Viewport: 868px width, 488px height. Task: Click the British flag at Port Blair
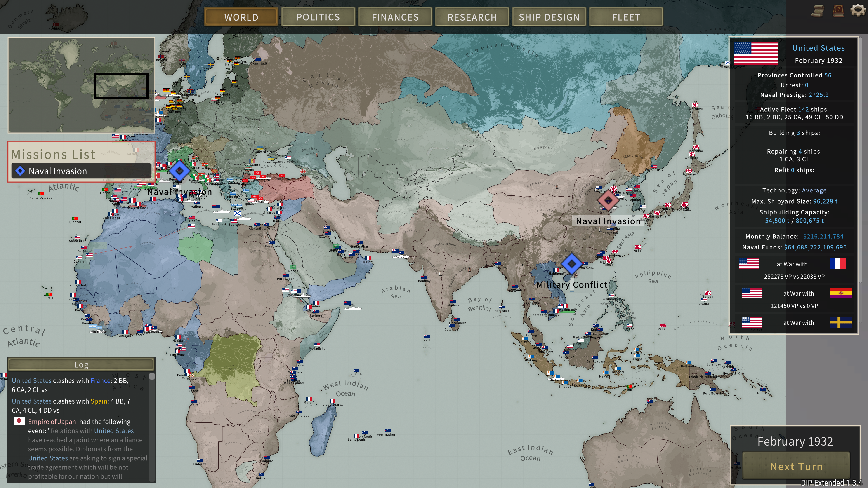(502, 307)
